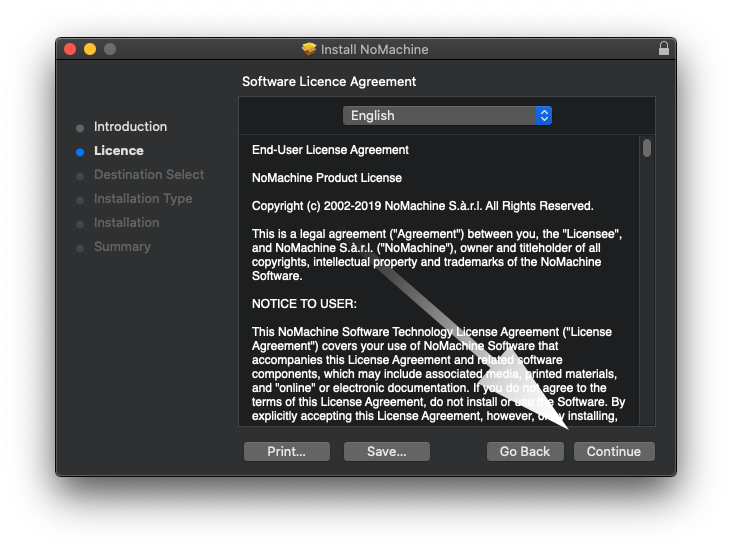Click the blue bullet beside Licence

(x=80, y=152)
